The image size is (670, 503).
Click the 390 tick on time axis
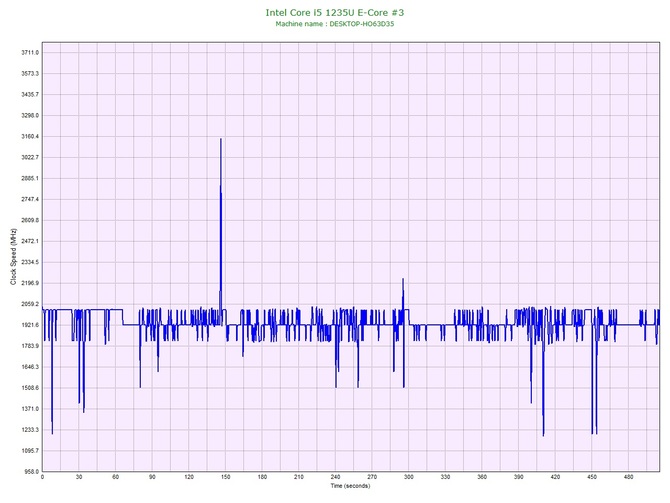click(x=519, y=477)
